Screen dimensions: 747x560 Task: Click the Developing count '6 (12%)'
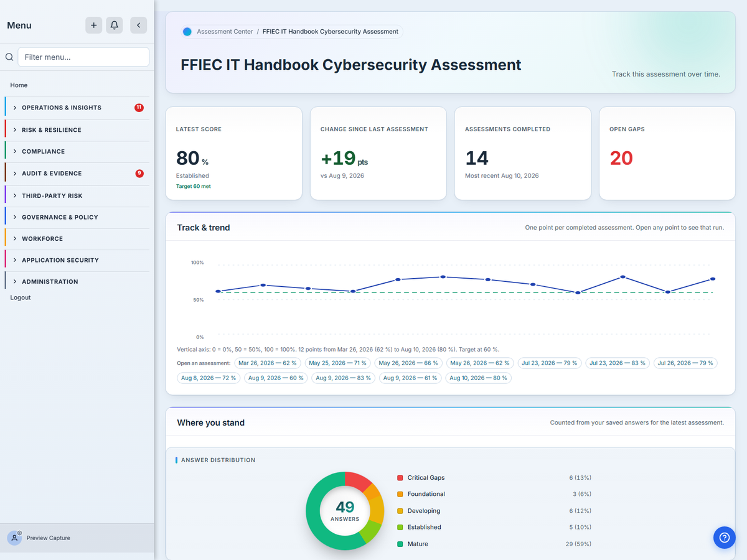[580, 511]
